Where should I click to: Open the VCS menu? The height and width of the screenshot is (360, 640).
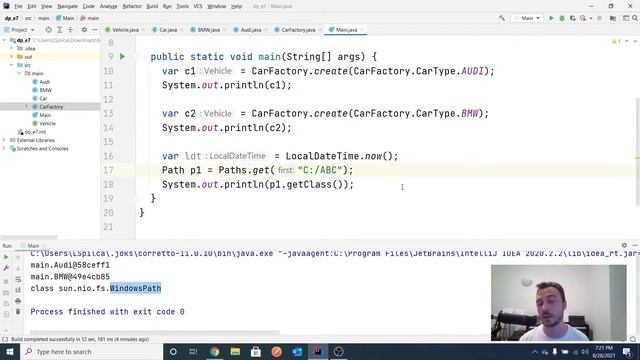(198, 6)
